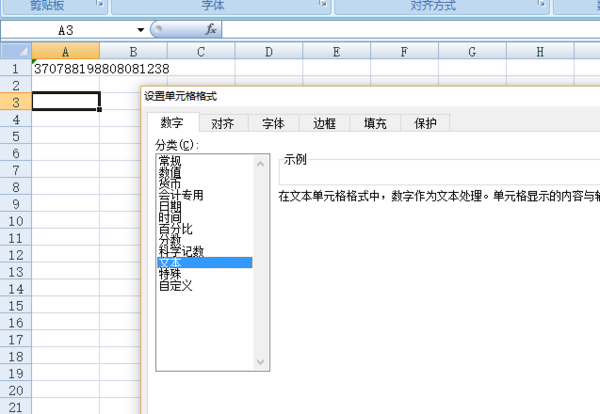This screenshot has height=414, width=600.
Task: Choose 会计专用 in the category list
Action: click(205, 195)
